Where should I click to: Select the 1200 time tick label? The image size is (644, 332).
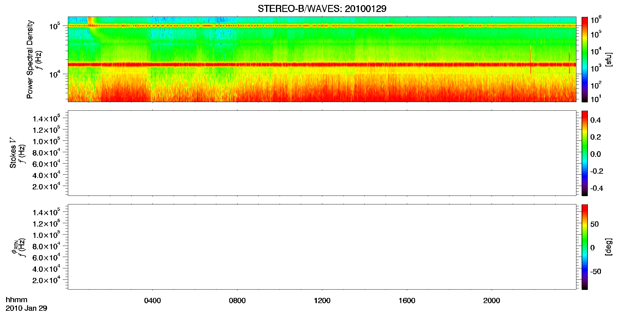click(x=322, y=301)
